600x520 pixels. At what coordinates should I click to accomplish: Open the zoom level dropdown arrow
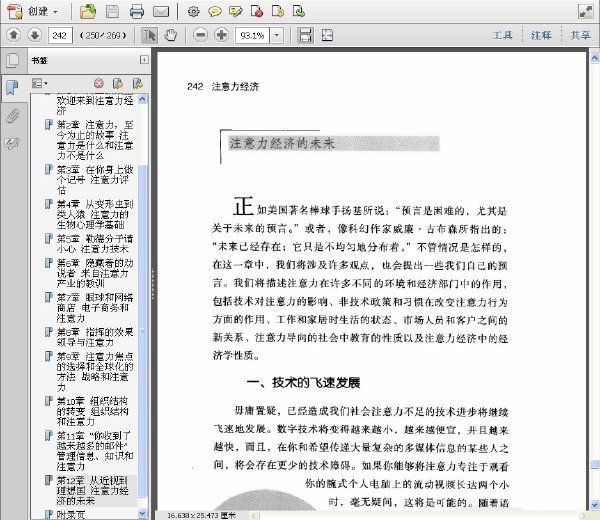[x=277, y=36]
